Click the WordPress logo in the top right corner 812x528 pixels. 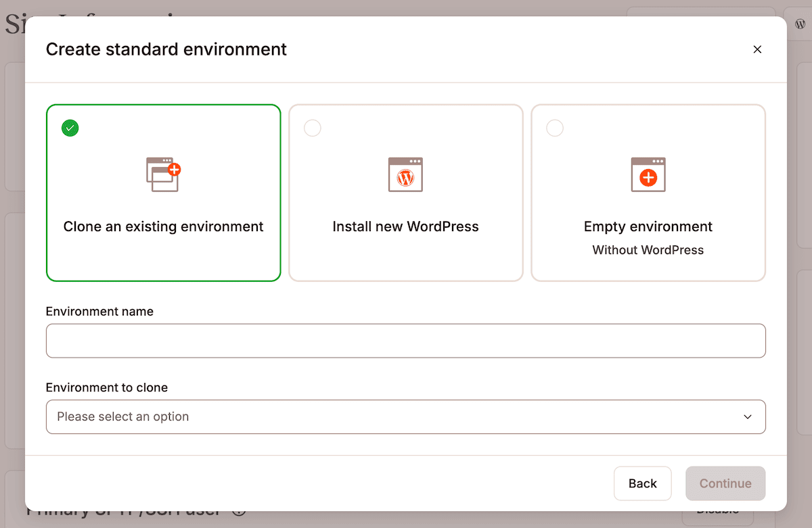(x=798, y=22)
